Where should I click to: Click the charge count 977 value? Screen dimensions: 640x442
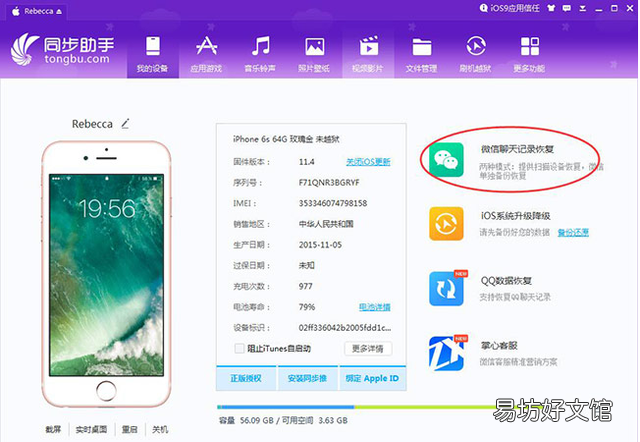tap(306, 286)
